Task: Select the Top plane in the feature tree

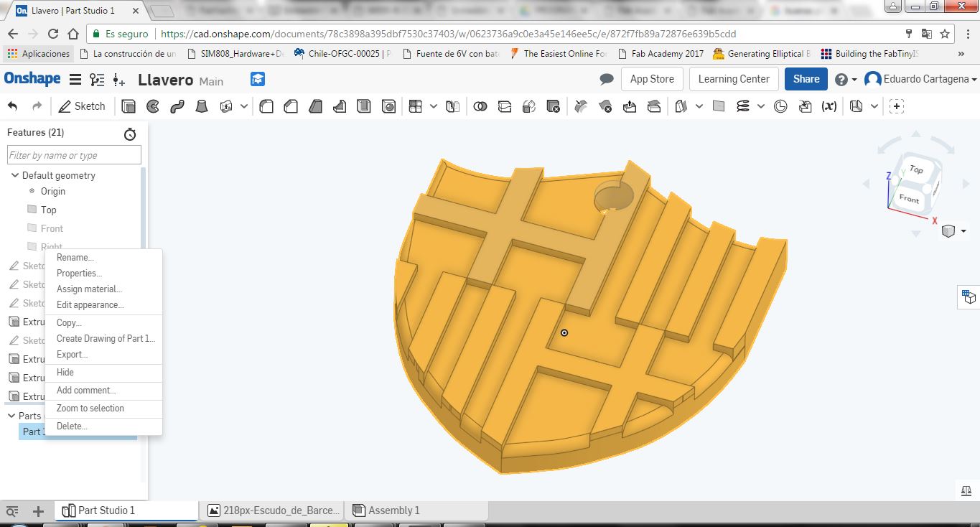Action: click(48, 210)
